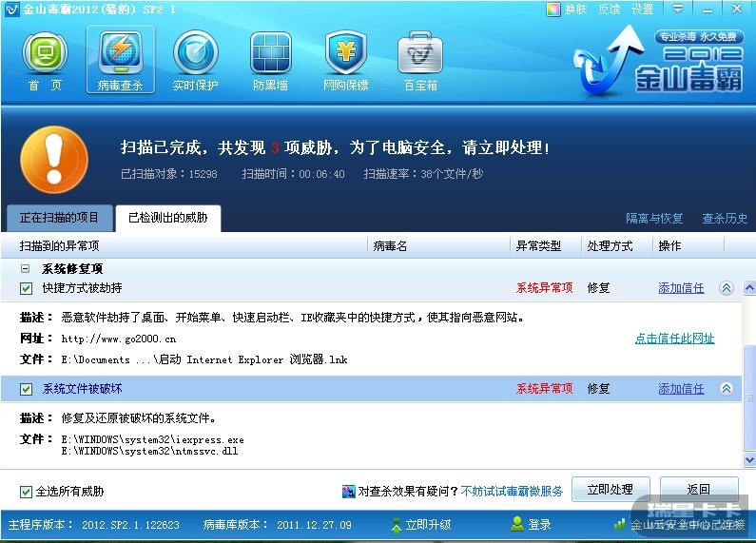Click the scrollbar up arrow

[749, 288]
